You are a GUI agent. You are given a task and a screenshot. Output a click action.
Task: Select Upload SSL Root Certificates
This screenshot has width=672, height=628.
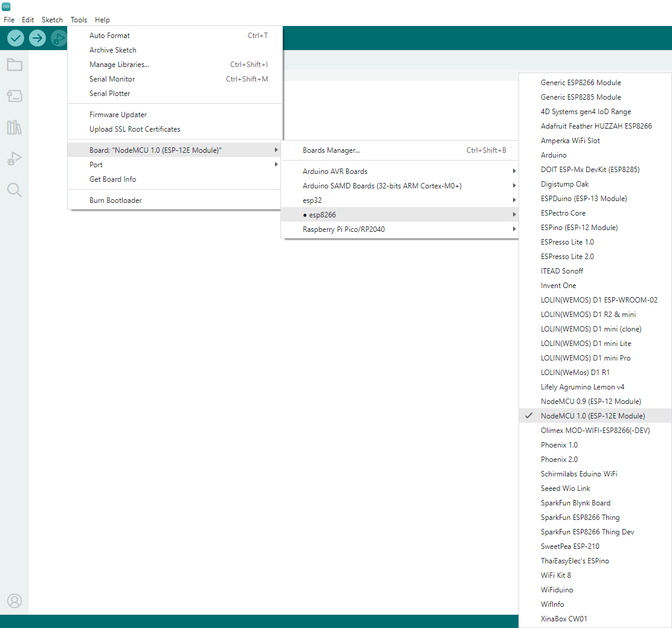pos(175,129)
